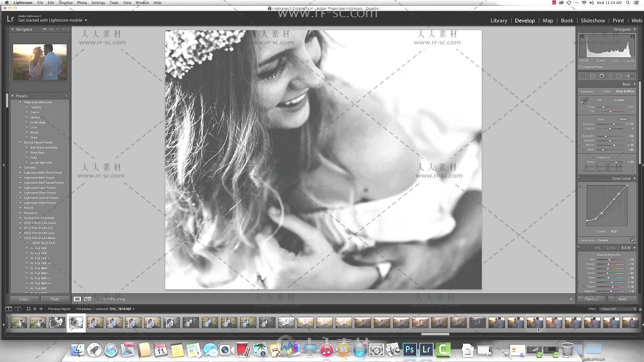Expand Lightroom Color Presets folder

[x=21, y=188]
